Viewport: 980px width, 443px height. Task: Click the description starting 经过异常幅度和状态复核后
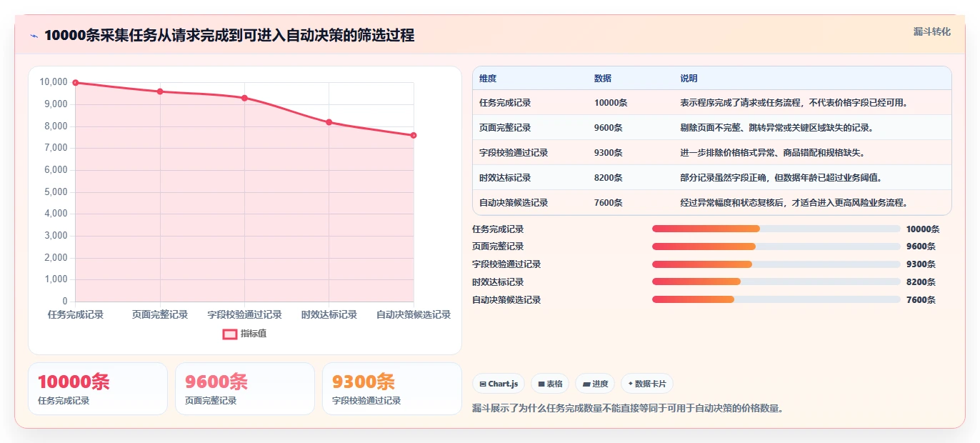click(795, 203)
